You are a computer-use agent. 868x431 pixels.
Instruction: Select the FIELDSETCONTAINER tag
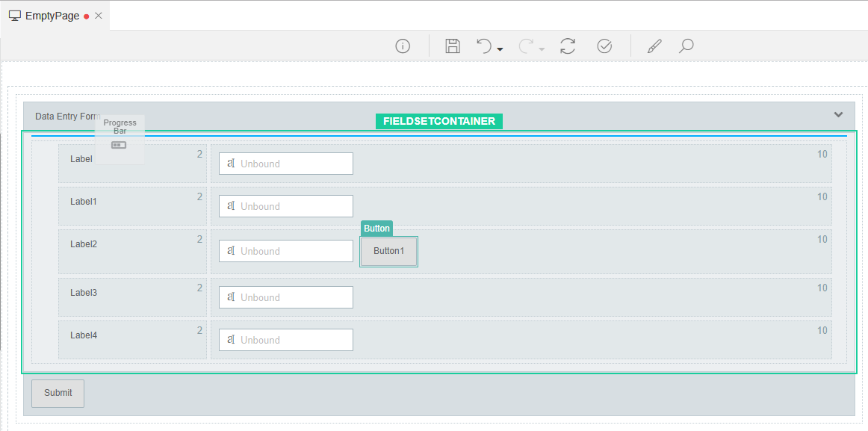coord(438,121)
